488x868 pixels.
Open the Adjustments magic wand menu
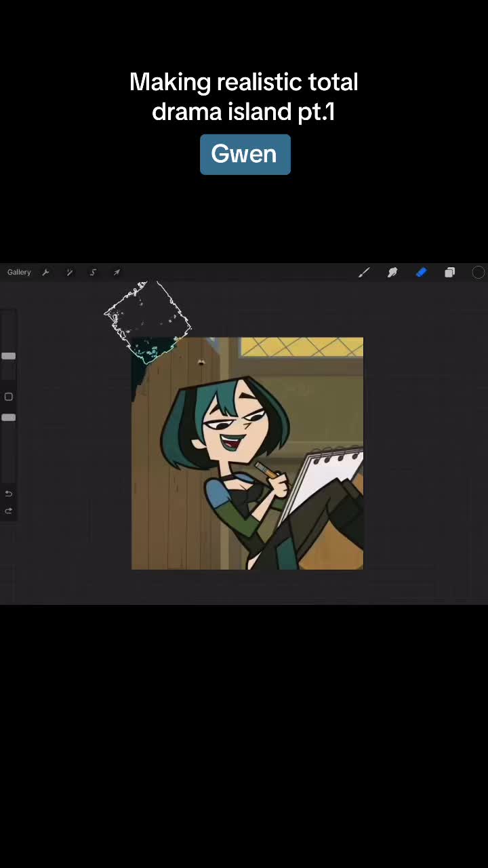pos(69,272)
